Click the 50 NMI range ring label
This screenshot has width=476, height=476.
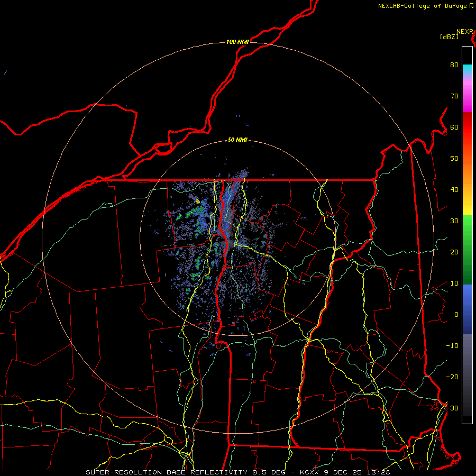237,140
